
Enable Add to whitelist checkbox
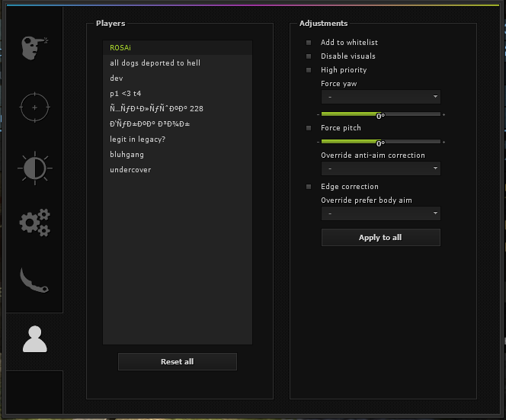tap(309, 43)
